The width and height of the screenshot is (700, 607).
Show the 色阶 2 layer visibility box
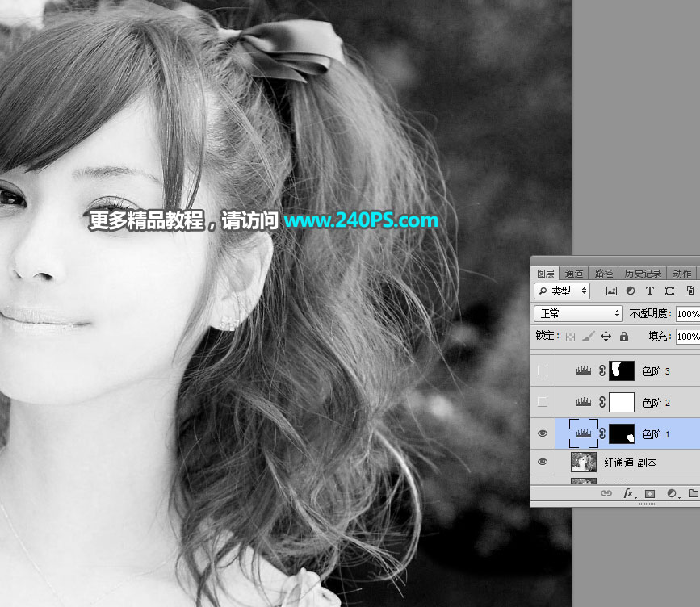tap(543, 402)
